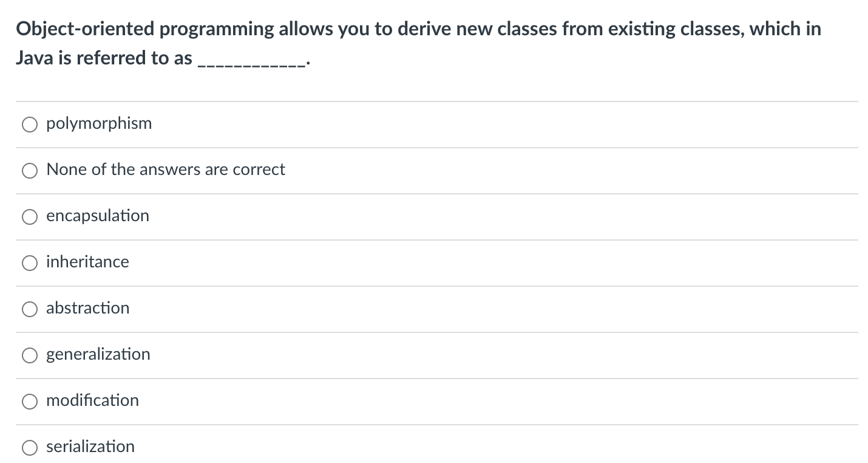This screenshot has width=868, height=463.
Task: Select the encapsulation radio button
Action: click(x=30, y=217)
